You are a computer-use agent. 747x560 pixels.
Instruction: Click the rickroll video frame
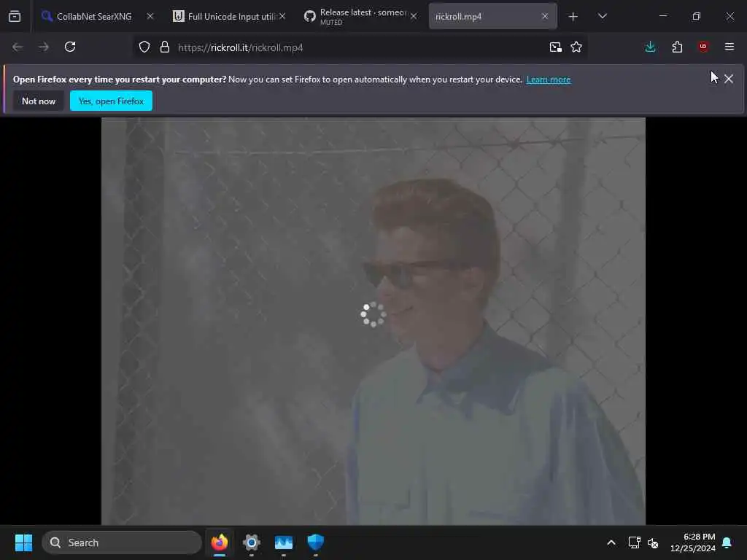373,322
